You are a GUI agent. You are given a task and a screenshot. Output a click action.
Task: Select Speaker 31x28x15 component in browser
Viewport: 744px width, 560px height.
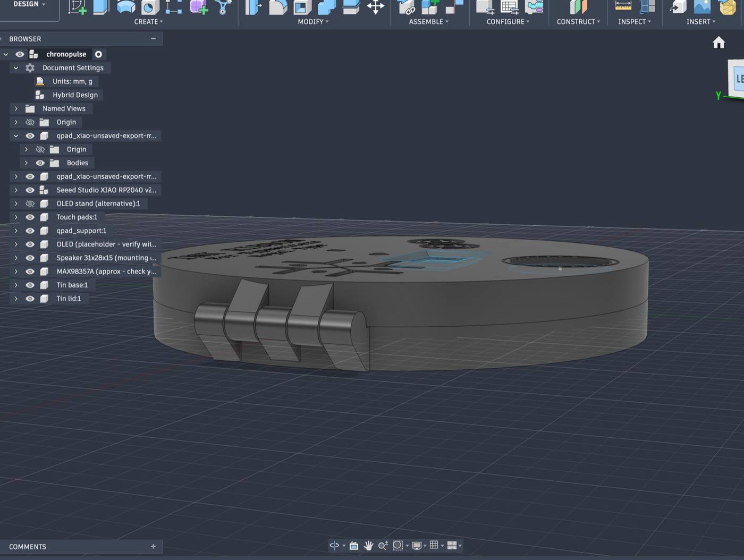coord(106,258)
